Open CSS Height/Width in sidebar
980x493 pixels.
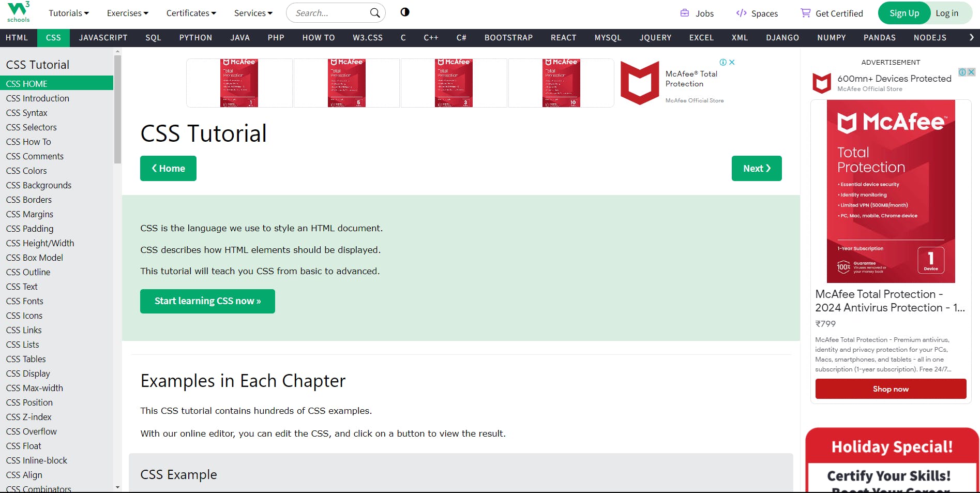click(x=56, y=243)
